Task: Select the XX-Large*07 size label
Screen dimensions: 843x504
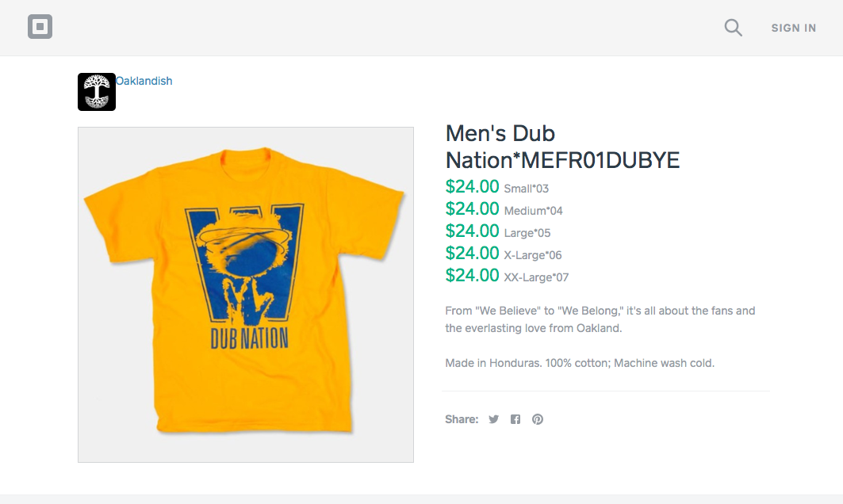Action: coord(536,277)
